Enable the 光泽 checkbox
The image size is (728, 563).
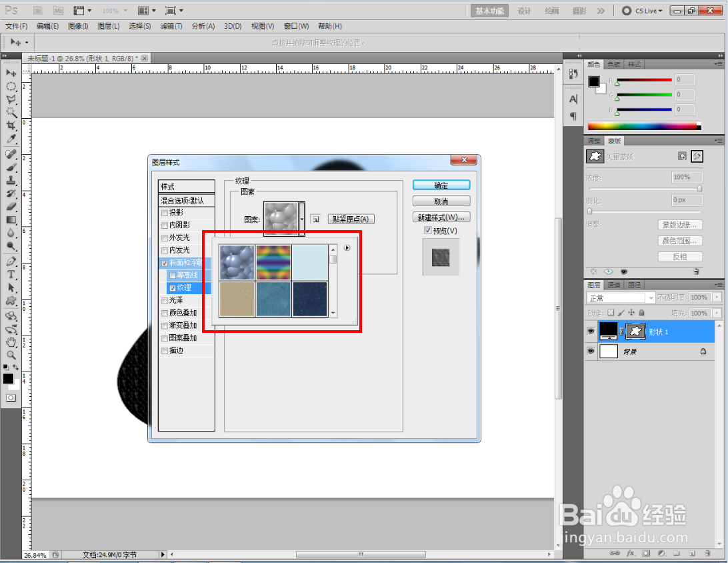tap(165, 301)
